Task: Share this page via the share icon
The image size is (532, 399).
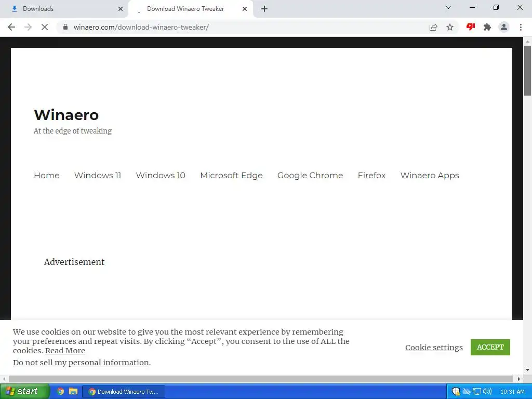Action: tap(433, 27)
